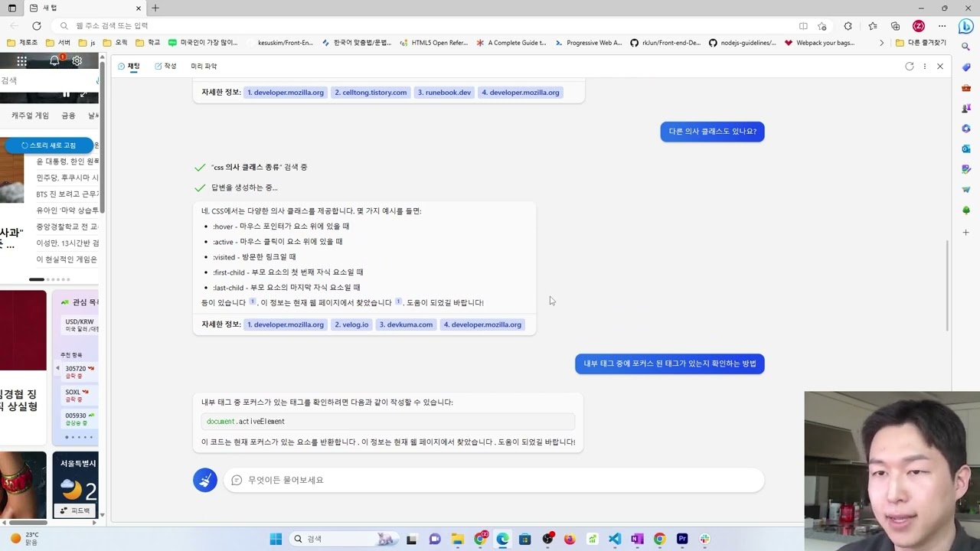Open the Tools briefcase sidebar icon
The width and height of the screenshot is (980, 551).
point(966,88)
